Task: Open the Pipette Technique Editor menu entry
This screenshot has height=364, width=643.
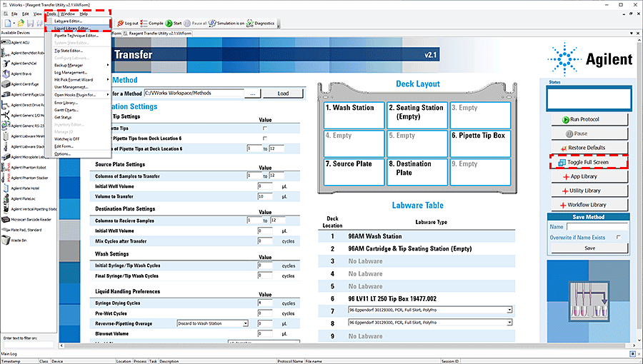Action: pos(77,36)
